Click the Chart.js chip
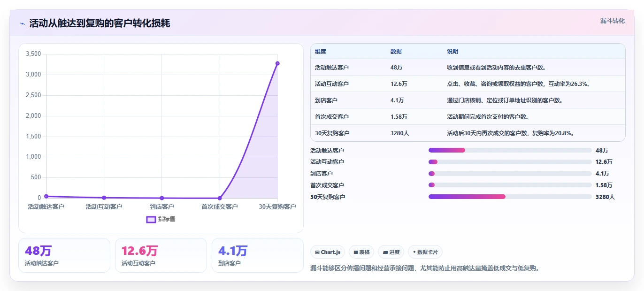The width and height of the screenshot is (644, 291). point(328,252)
